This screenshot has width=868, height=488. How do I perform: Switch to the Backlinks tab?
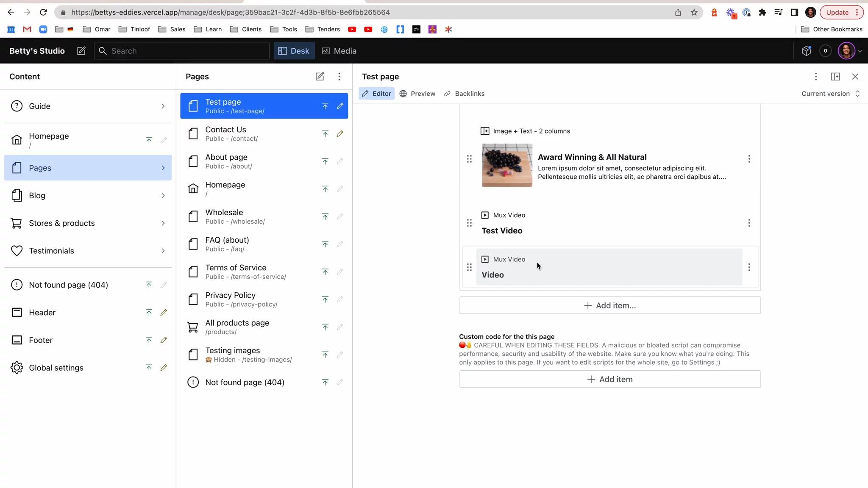click(x=464, y=94)
